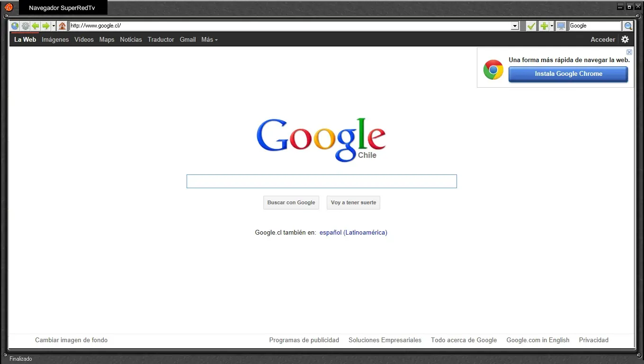Click Acceder to sign in
Viewport: 644px width, 364px height.
tap(603, 40)
